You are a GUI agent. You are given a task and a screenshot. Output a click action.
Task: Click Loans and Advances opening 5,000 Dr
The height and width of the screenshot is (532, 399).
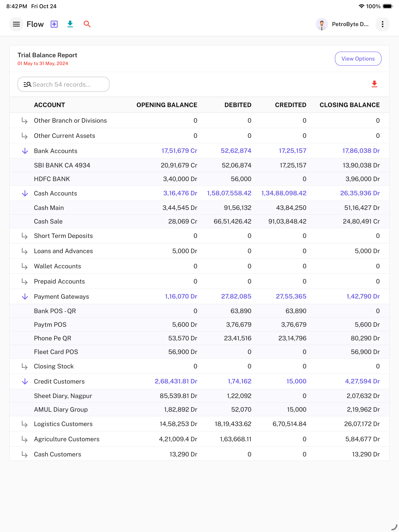184,251
